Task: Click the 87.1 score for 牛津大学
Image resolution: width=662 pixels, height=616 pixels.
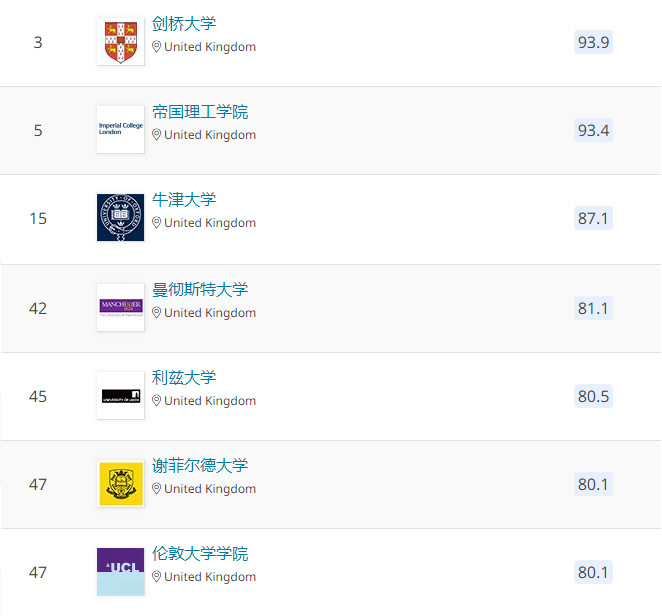Action: [593, 217]
